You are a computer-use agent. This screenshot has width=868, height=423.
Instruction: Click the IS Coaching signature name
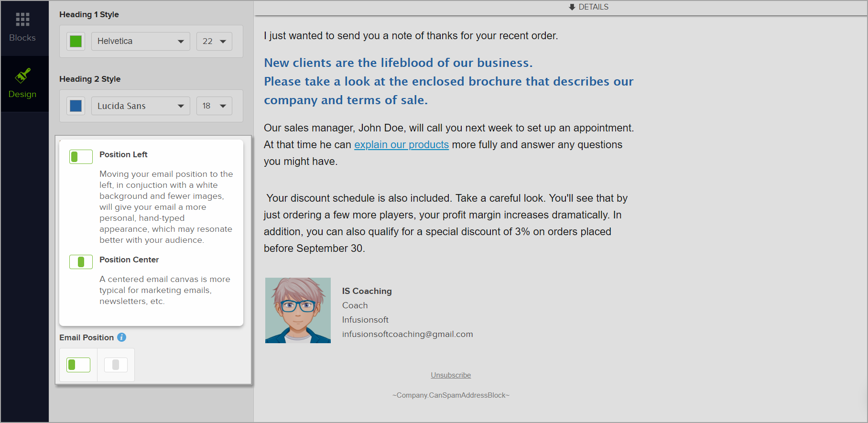pyautogui.click(x=367, y=291)
